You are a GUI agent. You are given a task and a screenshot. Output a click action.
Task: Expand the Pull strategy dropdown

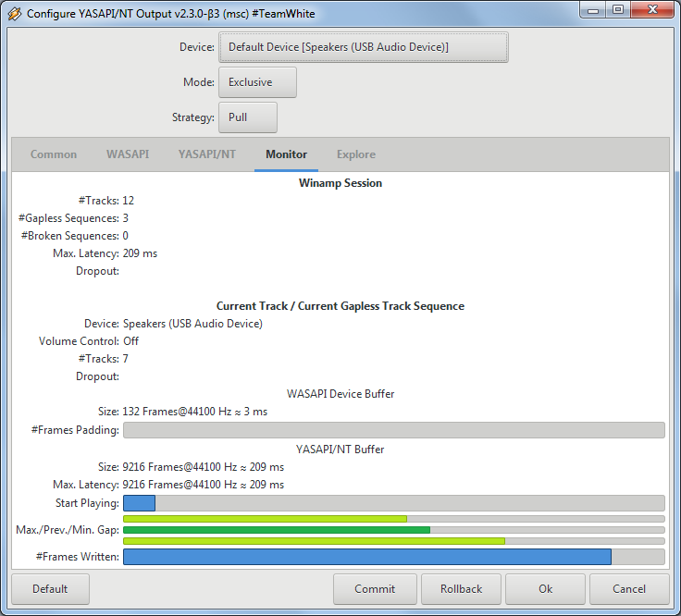pyautogui.click(x=247, y=117)
